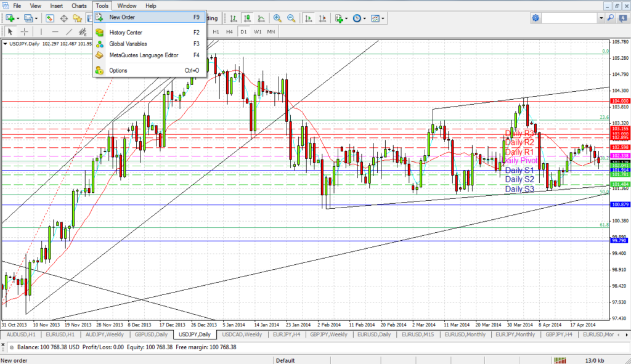
Task: Click the connection status bars icon
Action: tap(560, 360)
